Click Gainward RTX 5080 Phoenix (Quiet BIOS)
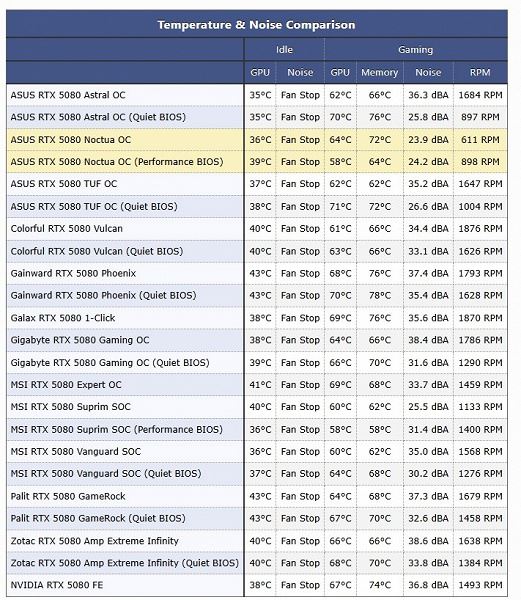 [x=103, y=295]
